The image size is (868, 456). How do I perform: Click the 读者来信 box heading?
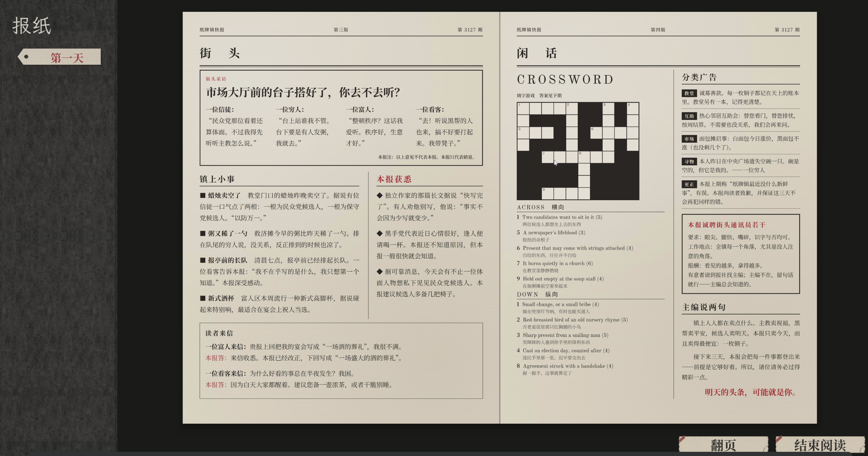pos(219,333)
